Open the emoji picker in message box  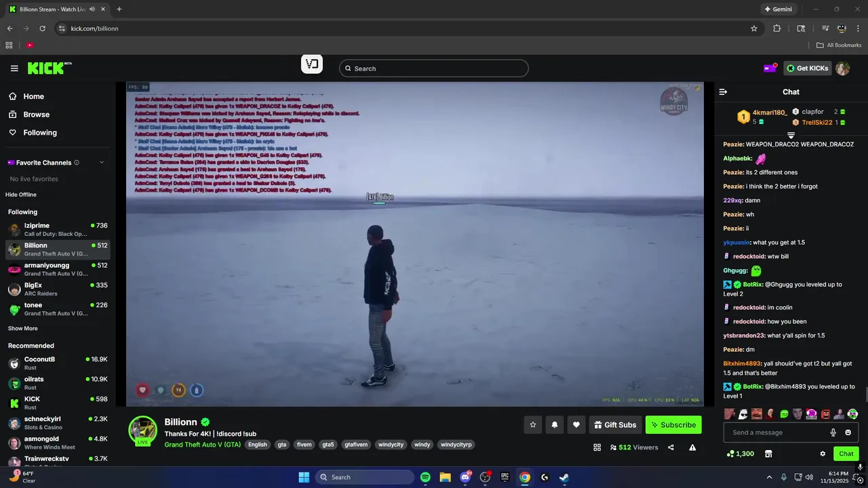(x=848, y=432)
